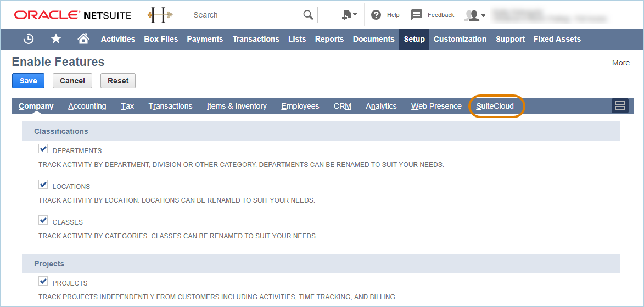644x307 pixels.
Task: Click the Help question mark icon
Action: point(376,15)
